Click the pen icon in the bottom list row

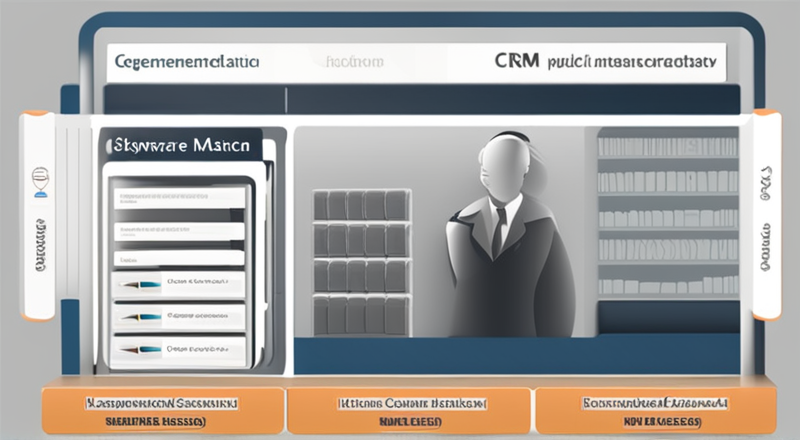click(x=140, y=350)
